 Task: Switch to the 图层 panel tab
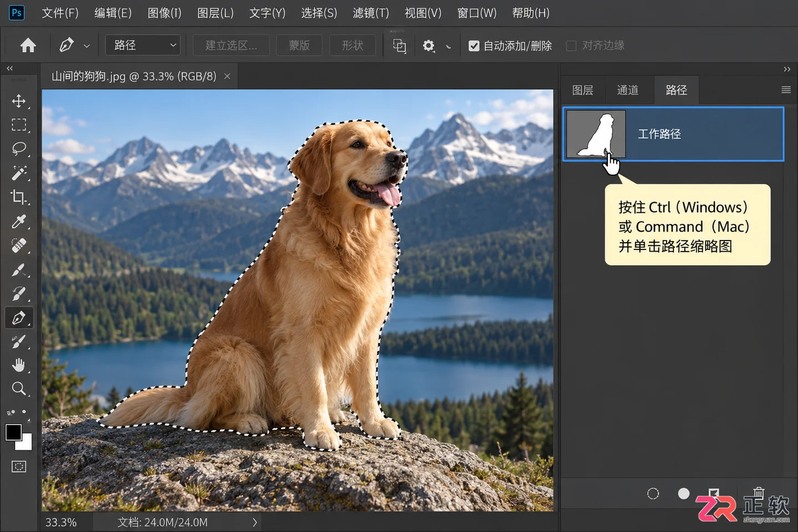coord(582,90)
